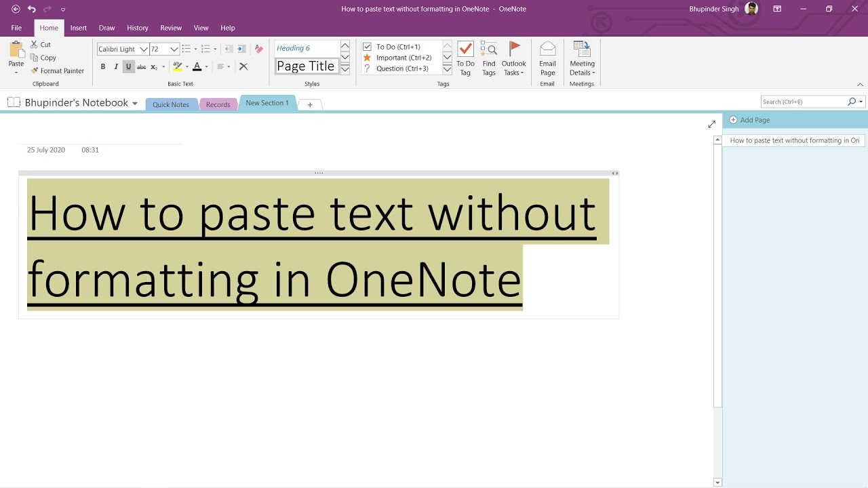Screen dimensions: 868x488
Task: Activate the Format Painter
Action: 58,70
